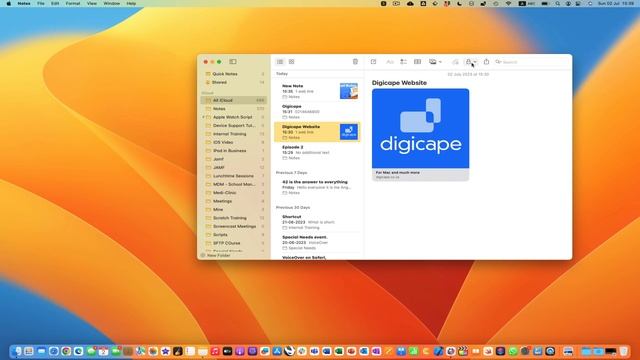Switch to list view of notes
This screenshot has height=360, width=640.
(x=280, y=62)
